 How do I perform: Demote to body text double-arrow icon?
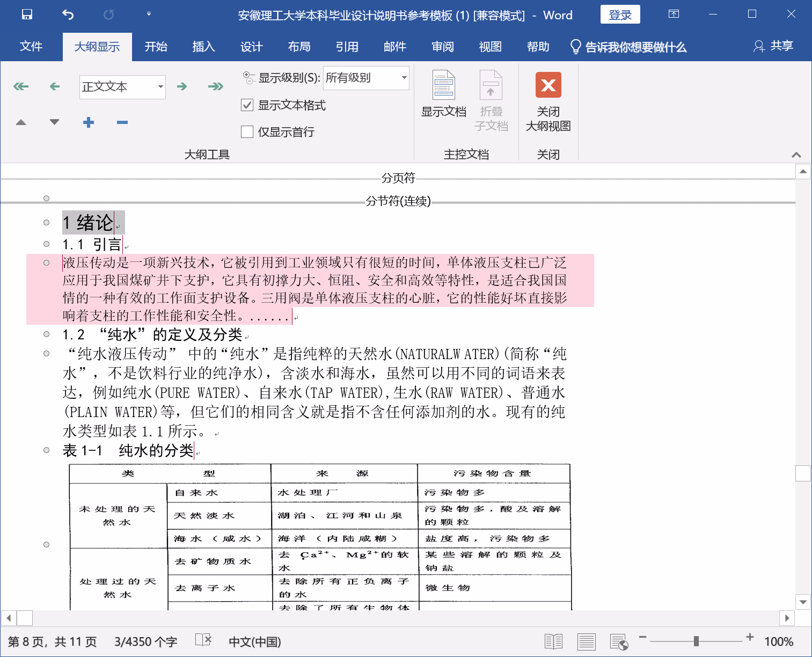click(x=216, y=86)
